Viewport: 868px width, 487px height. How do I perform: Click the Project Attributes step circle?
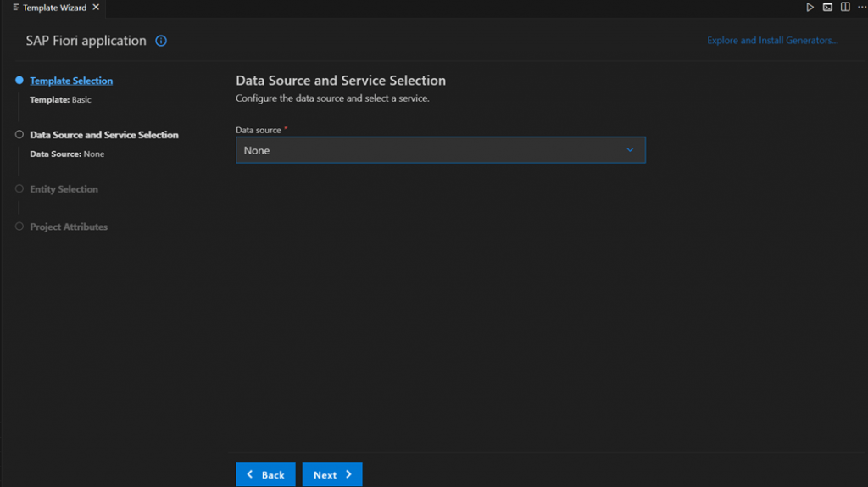[19, 227]
